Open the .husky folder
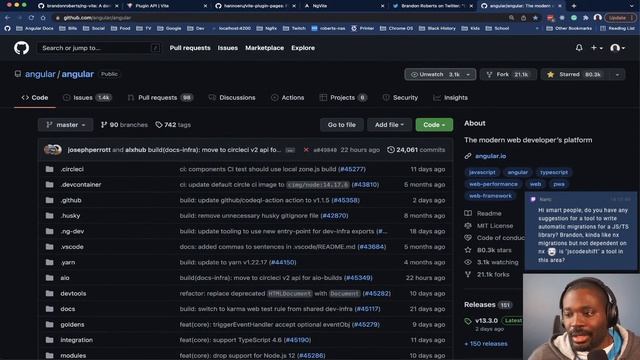This screenshot has height=360, width=640. [x=70, y=216]
